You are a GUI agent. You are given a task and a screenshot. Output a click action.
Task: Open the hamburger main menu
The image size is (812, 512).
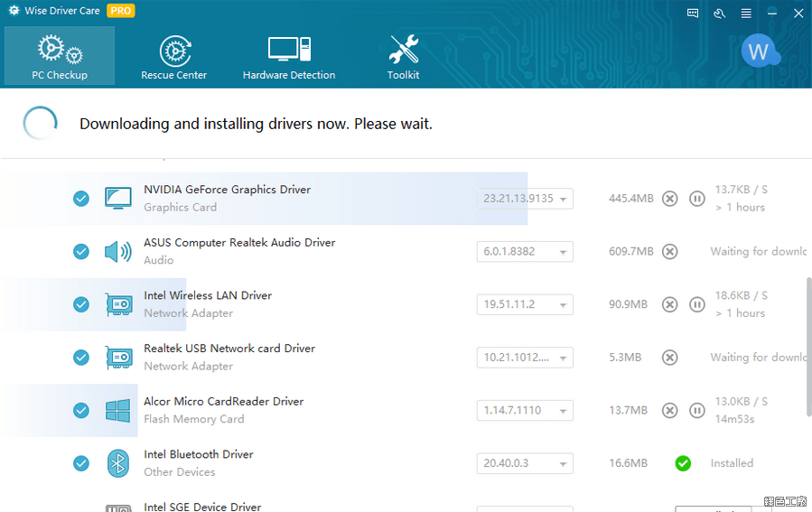746,14
